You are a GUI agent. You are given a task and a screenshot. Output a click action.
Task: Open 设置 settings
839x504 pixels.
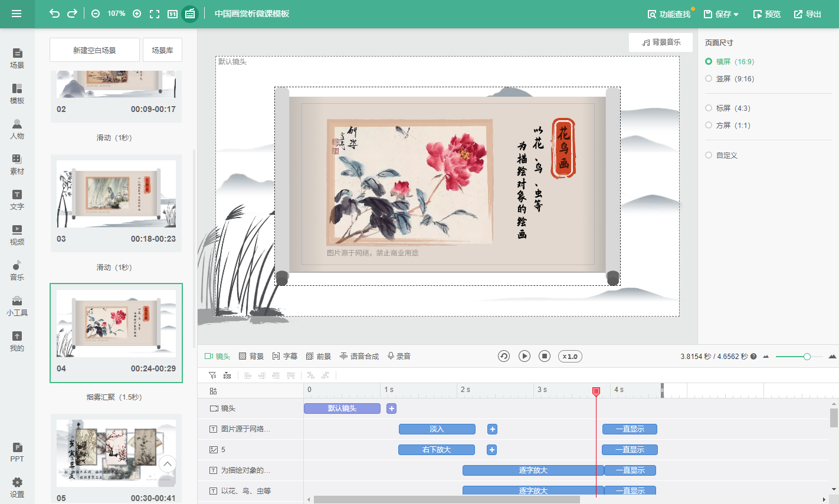(x=17, y=487)
